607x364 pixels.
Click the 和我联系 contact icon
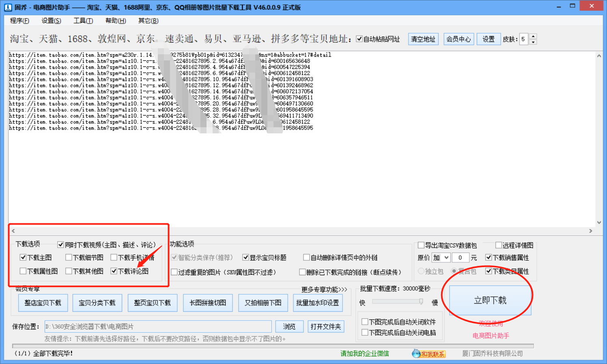(x=429, y=353)
